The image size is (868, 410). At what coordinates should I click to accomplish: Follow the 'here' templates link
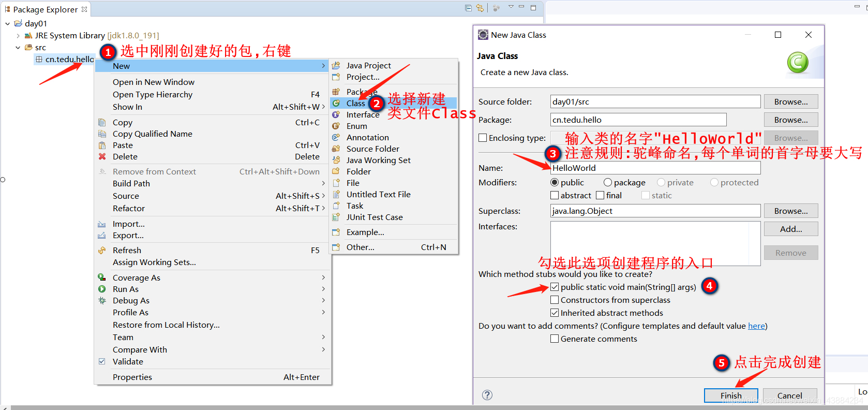pos(756,326)
